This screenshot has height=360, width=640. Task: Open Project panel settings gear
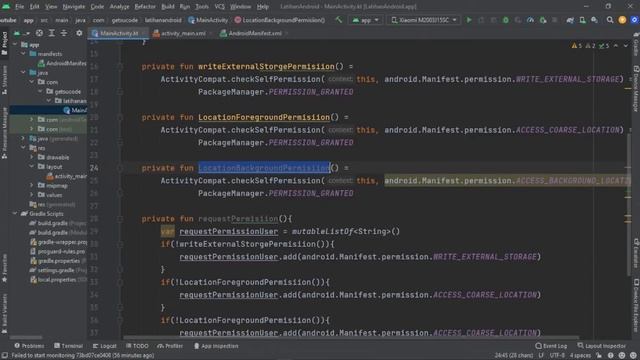[79, 33]
